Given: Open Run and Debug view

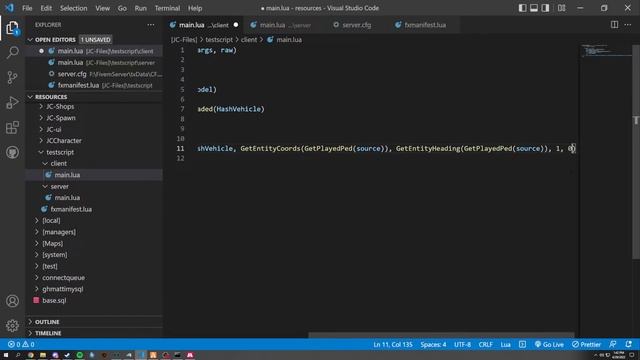Looking at the screenshot, I should coord(12,102).
